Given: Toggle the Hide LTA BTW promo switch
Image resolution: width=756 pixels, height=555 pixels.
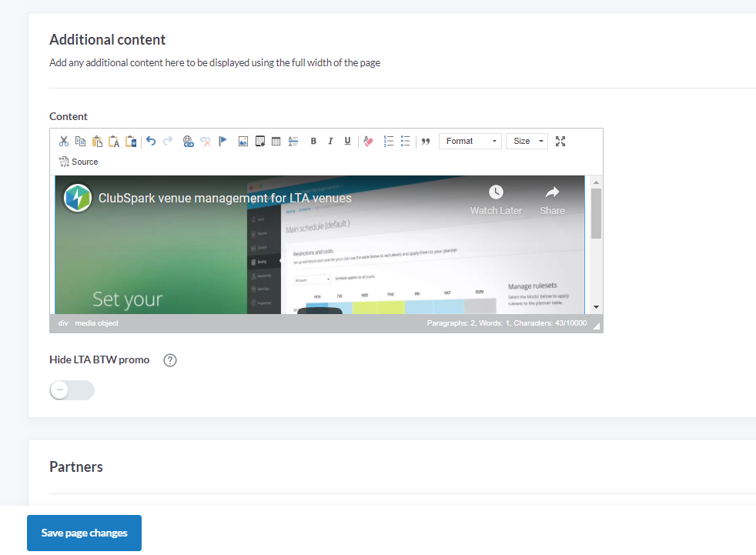Looking at the screenshot, I should click(x=72, y=390).
